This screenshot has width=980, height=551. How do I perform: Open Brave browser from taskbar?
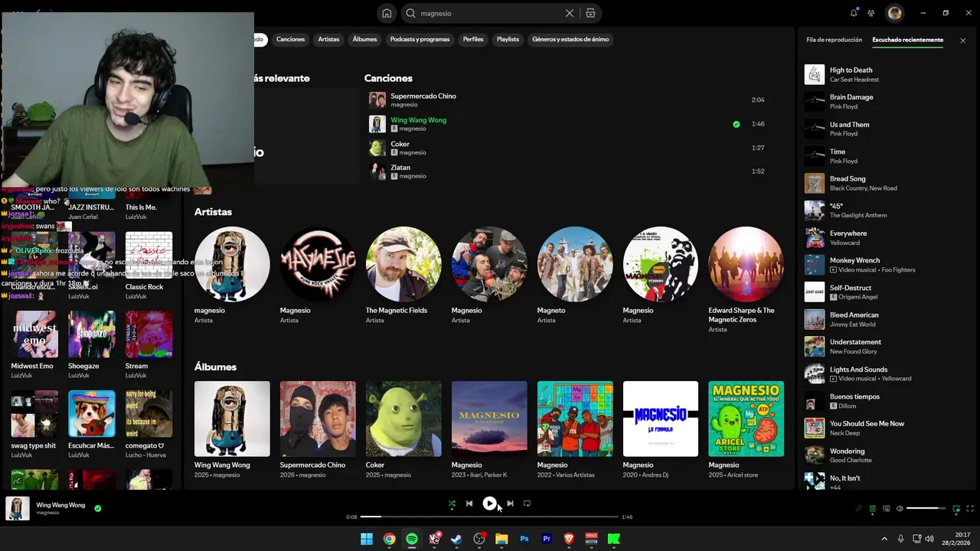click(569, 539)
